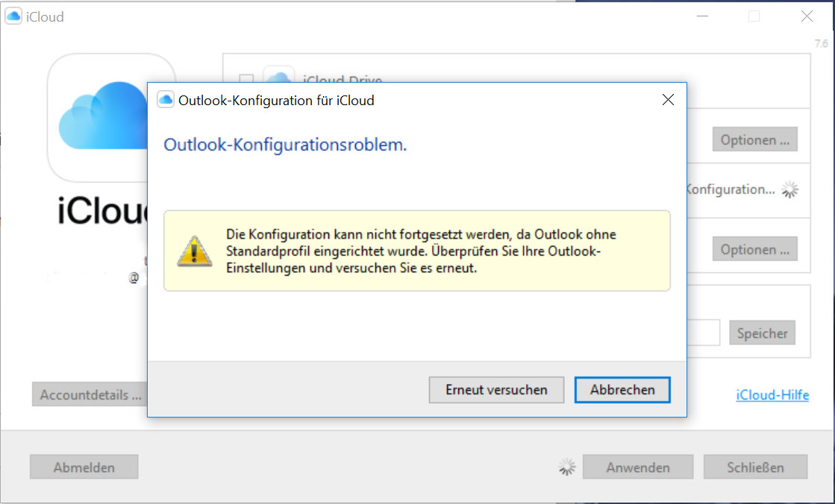This screenshot has width=835, height=504.
Task: Sign out with the Abmelden button
Action: [x=84, y=467]
